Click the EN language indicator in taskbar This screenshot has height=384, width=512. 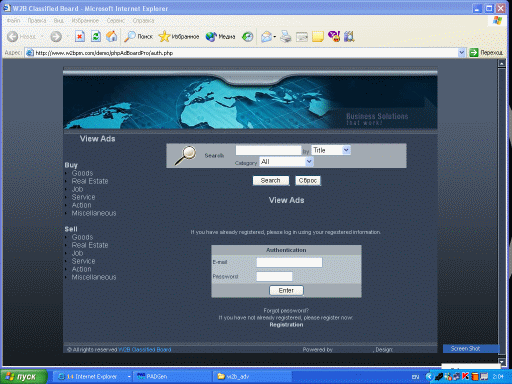[415, 377]
